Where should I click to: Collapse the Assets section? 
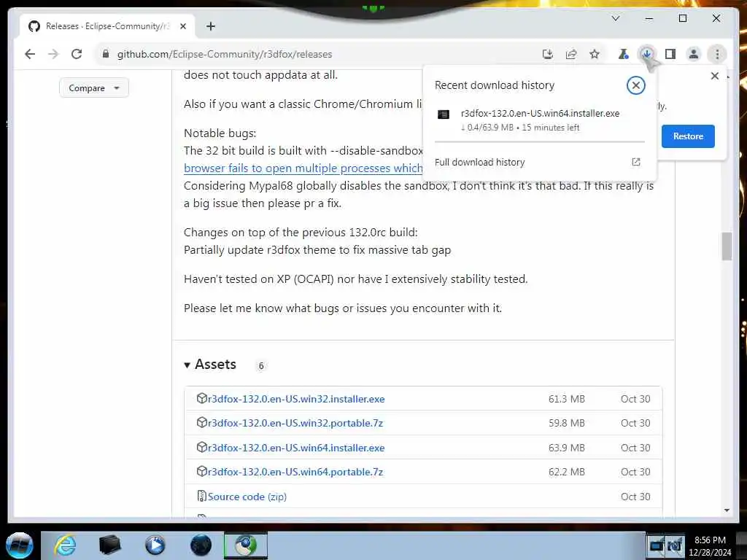[x=210, y=365]
